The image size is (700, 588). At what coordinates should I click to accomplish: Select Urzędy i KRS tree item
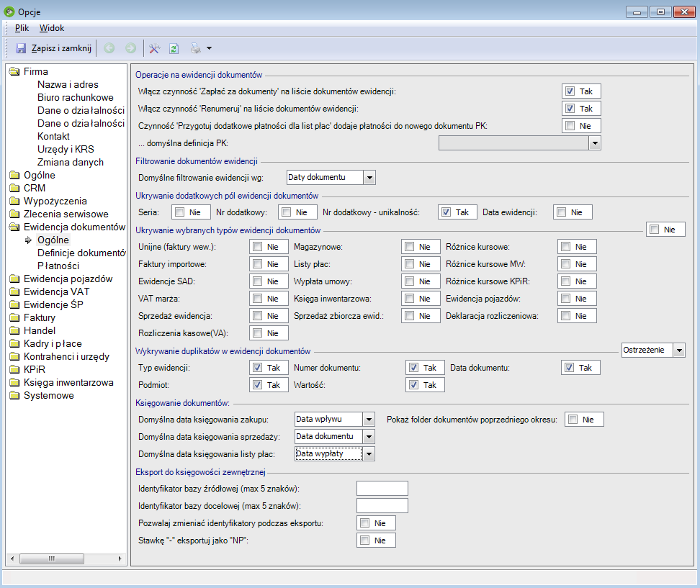pos(66,149)
